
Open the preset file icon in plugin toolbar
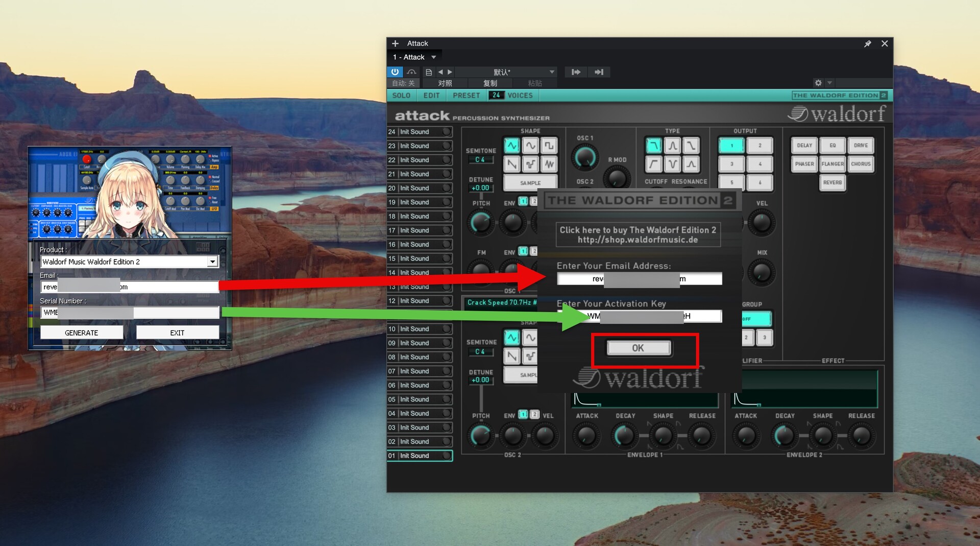click(x=429, y=72)
